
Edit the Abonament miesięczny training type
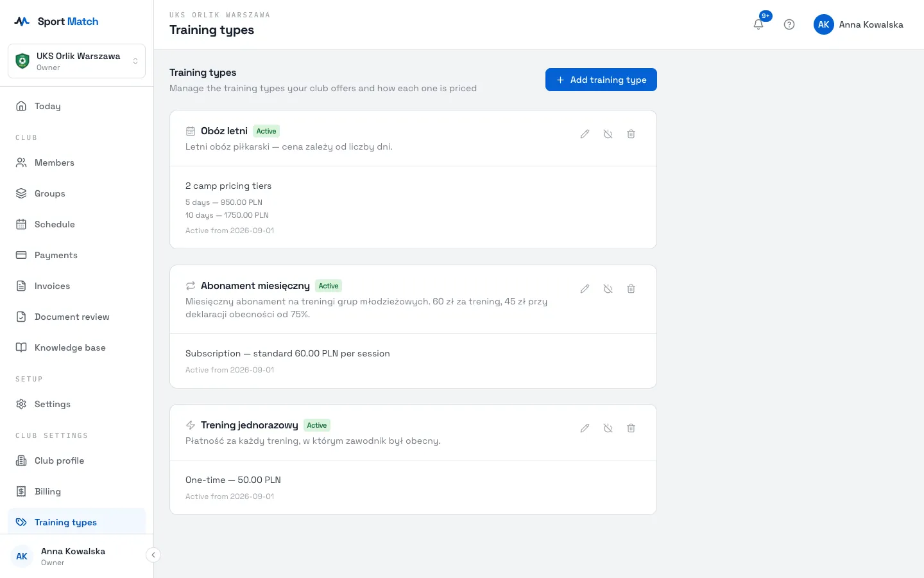pyautogui.click(x=585, y=288)
